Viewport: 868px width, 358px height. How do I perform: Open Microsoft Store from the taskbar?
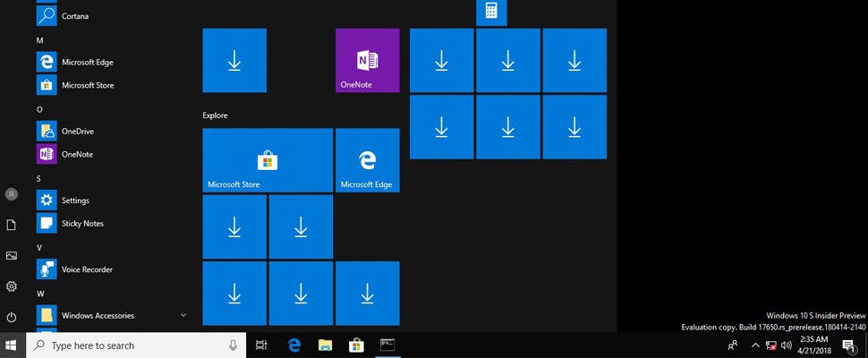click(356, 345)
